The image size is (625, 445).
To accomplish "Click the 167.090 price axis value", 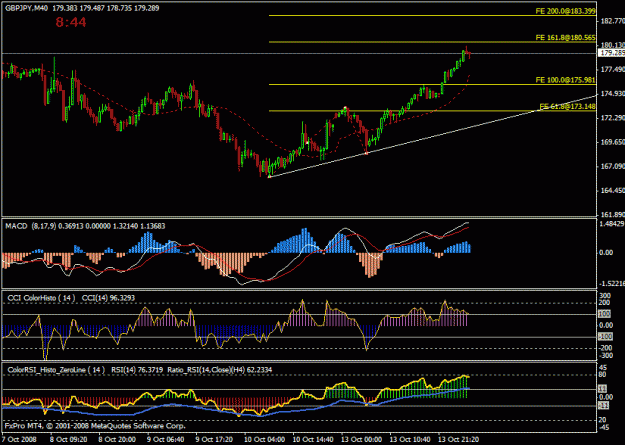I will pyautogui.click(x=613, y=166).
